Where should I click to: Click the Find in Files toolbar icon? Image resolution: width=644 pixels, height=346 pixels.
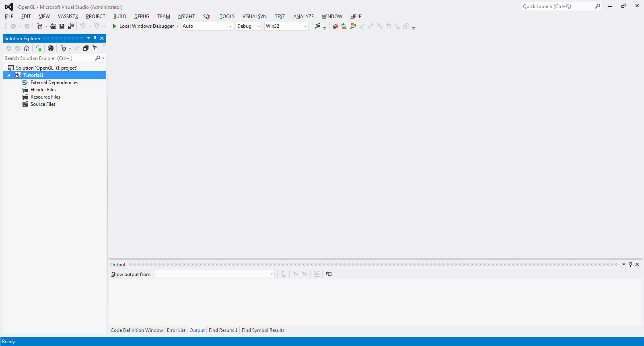pyautogui.click(x=318, y=26)
